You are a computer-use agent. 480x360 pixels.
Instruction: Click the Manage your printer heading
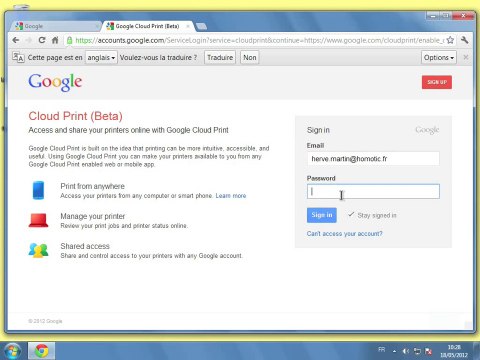(x=93, y=216)
